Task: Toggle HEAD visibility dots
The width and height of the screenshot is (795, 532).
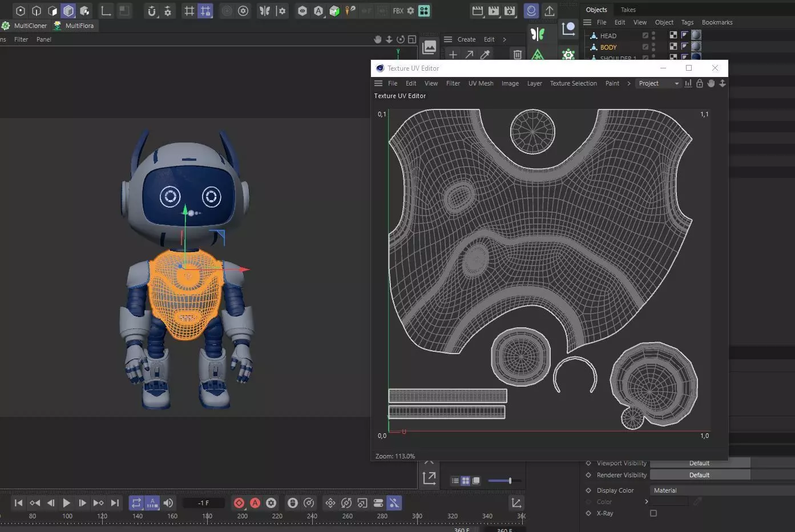Action: (x=653, y=35)
